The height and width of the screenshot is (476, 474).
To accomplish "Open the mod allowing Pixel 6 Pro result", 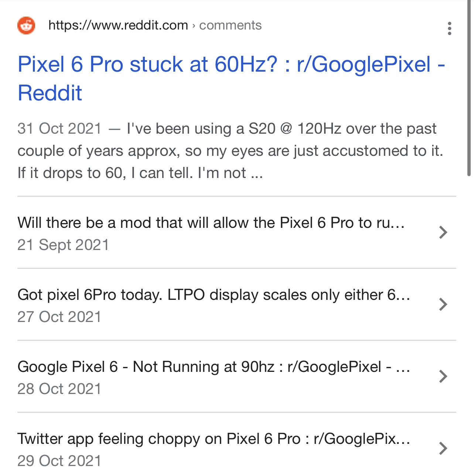I will coord(211,222).
